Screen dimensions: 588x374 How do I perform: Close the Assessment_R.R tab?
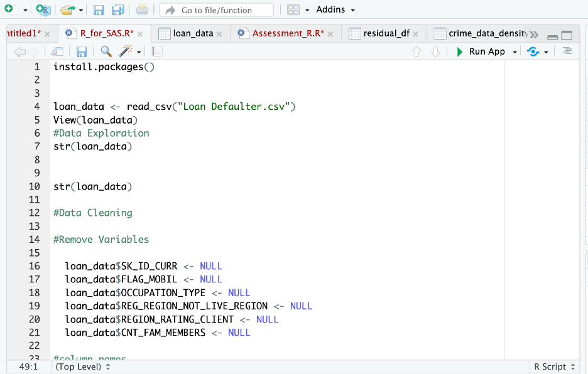coord(330,34)
